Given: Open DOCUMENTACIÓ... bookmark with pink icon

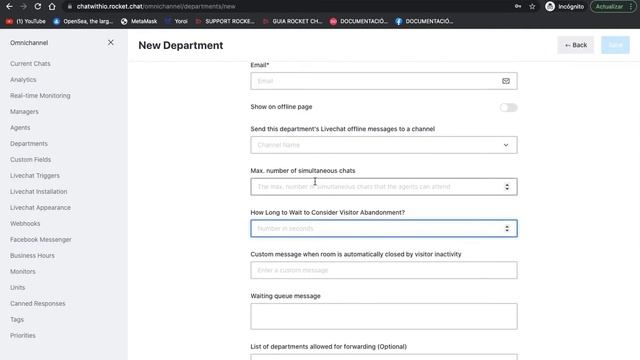Looking at the screenshot, I should (x=359, y=21).
